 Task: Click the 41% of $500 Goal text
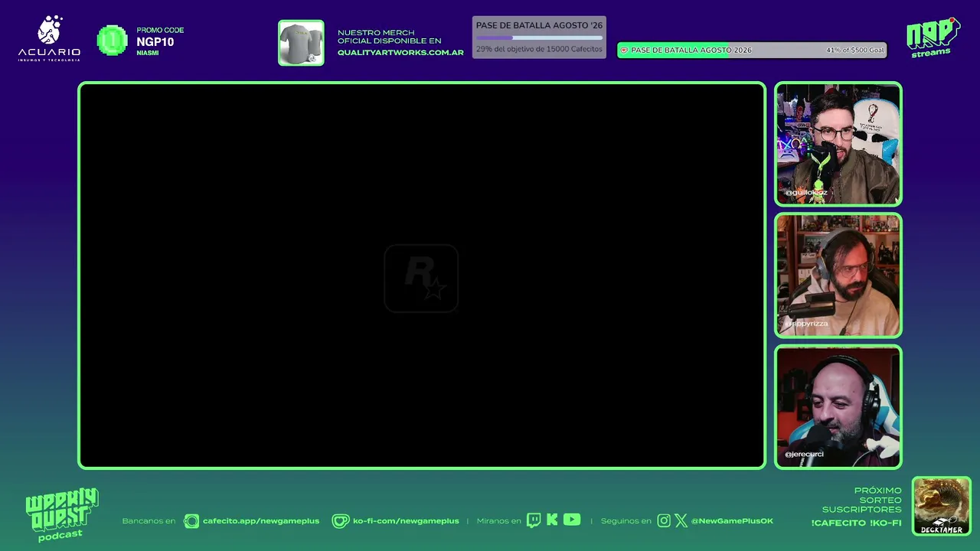point(854,51)
